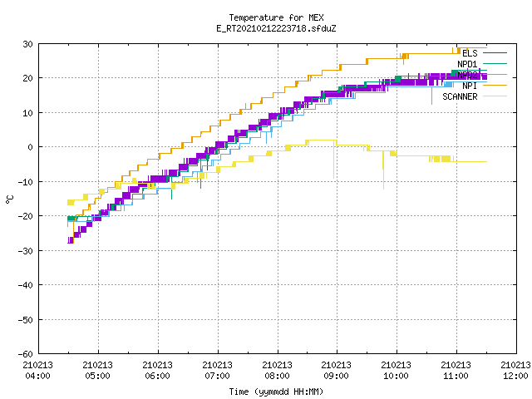Select the NPD1 legend label
Image resolution: width=532 pixels, height=399 pixels.
click(x=467, y=64)
